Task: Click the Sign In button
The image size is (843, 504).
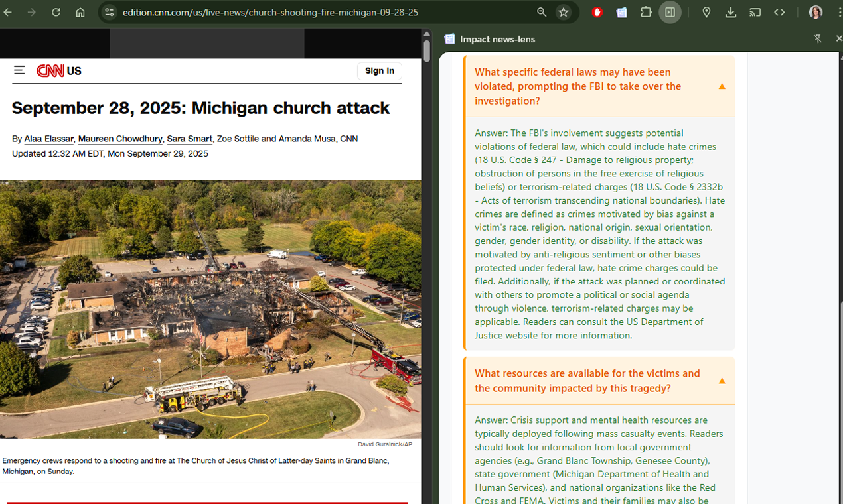Action: pyautogui.click(x=380, y=71)
